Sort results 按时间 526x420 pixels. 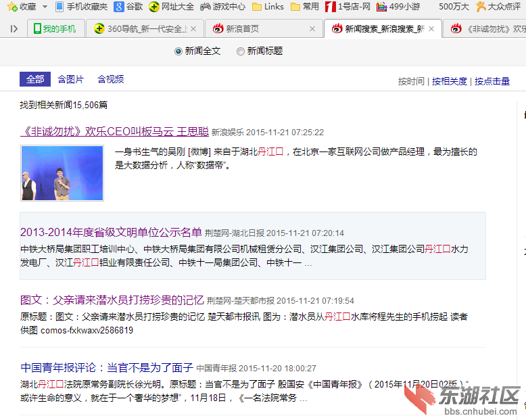[411, 81]
